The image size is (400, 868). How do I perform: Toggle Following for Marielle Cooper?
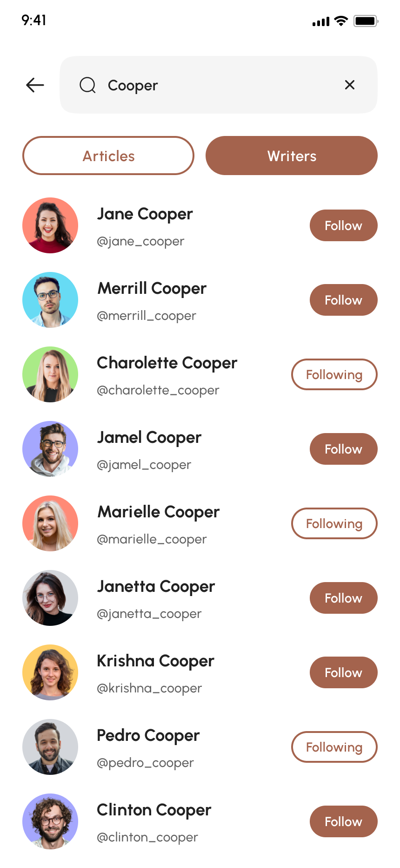334,523
